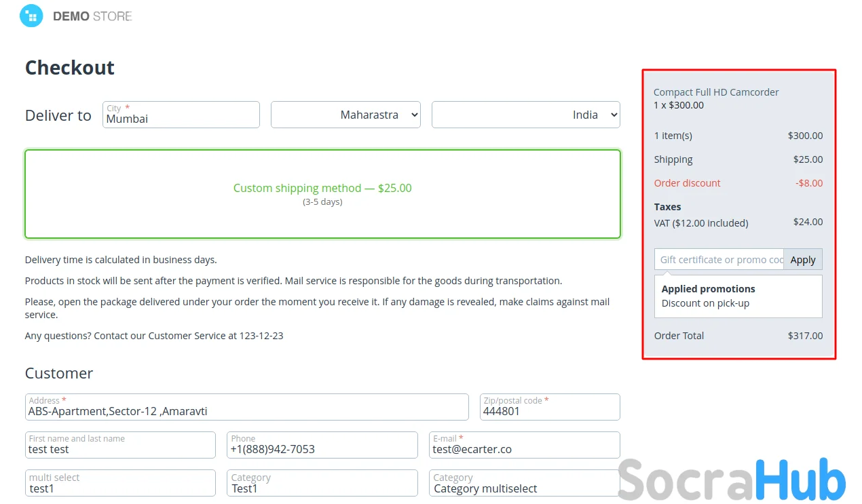862x504 pixels.
Task: Click the Checkout page heading
Action: coord(70,68)
